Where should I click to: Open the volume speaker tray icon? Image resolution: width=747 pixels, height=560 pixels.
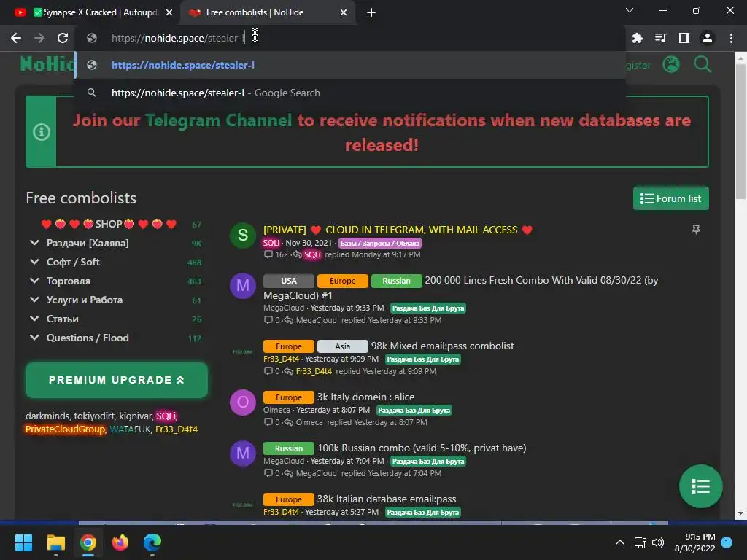(x=658, y=542)
